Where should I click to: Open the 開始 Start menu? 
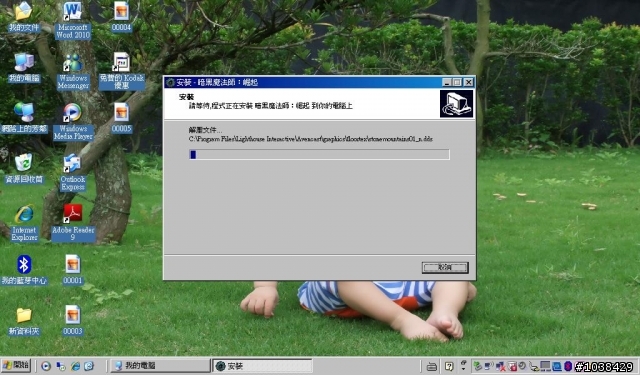point(16,365)
